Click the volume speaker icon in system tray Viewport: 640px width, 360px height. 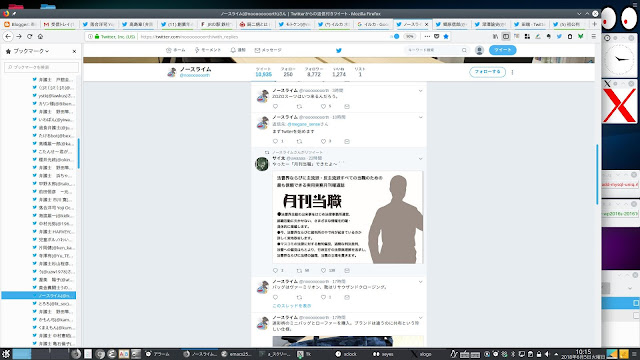(547, 354)
